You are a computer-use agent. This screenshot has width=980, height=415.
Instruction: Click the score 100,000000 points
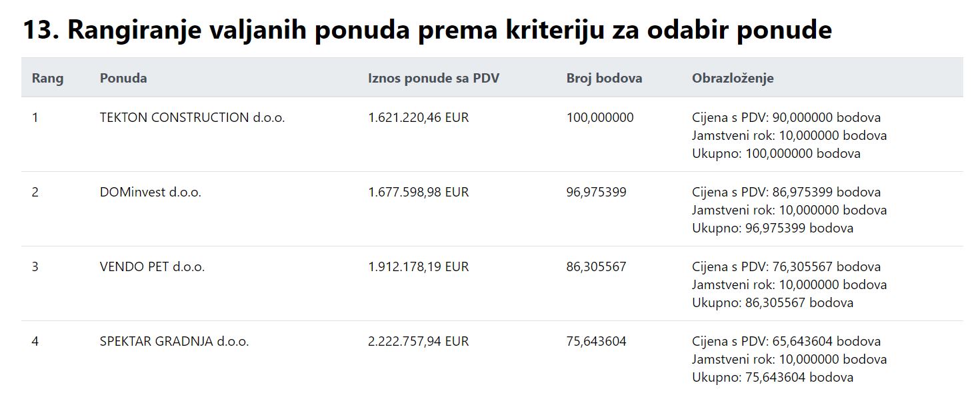600,118
